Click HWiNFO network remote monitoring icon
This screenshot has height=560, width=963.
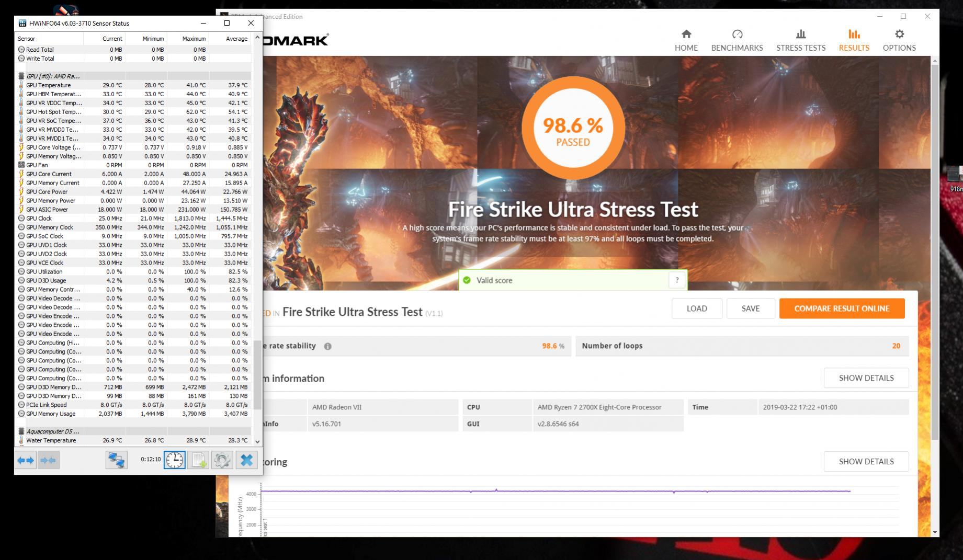point(116,460)
